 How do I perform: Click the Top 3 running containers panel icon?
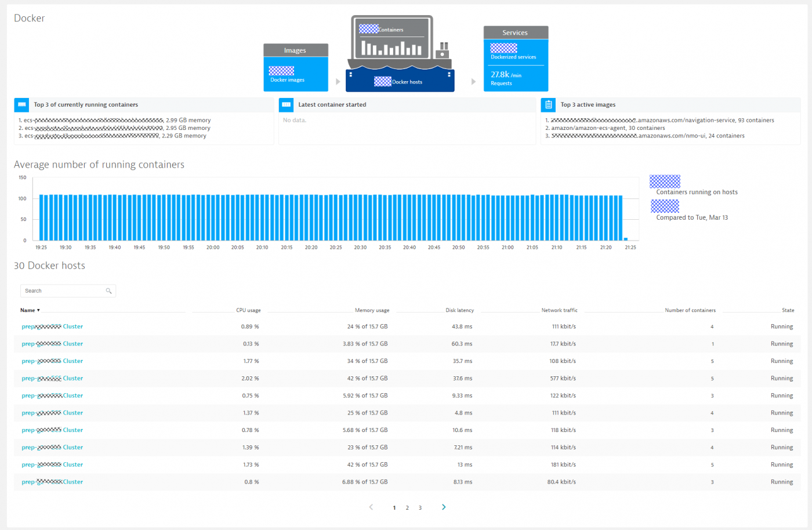[x=21, y=104]
